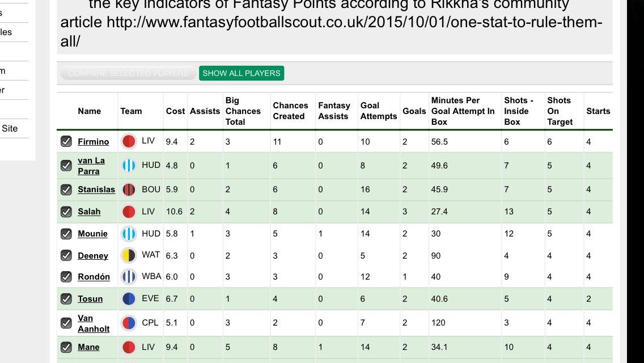Click the West Brom badge beside Rondón
This screenshot has width=644, height=363.
click(x=129, y=277)
